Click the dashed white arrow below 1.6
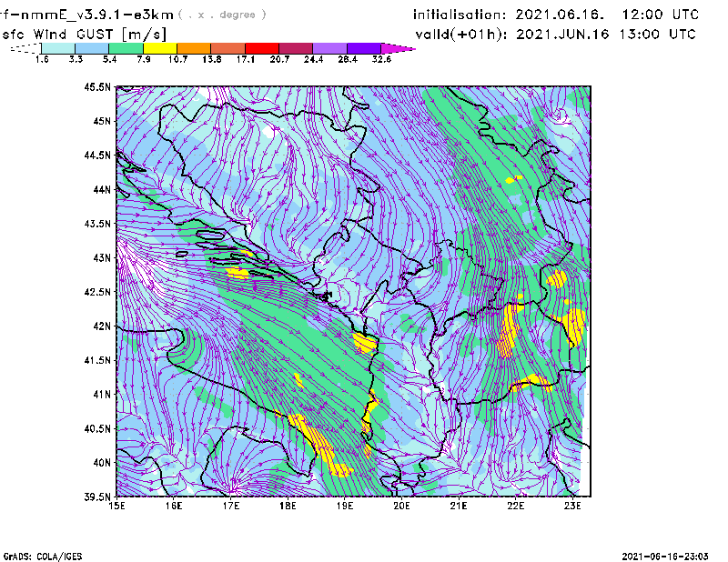 tap(25, 48)
